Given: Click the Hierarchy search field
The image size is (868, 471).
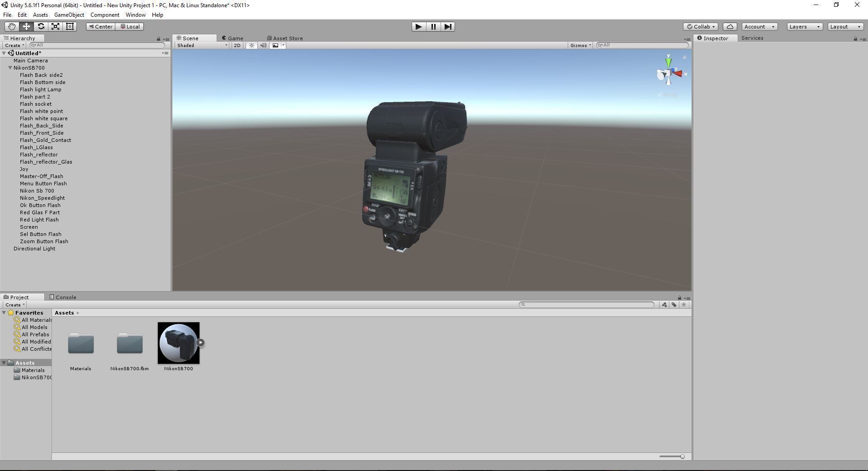Looking at the screenshot, I should tap(97, 45).
